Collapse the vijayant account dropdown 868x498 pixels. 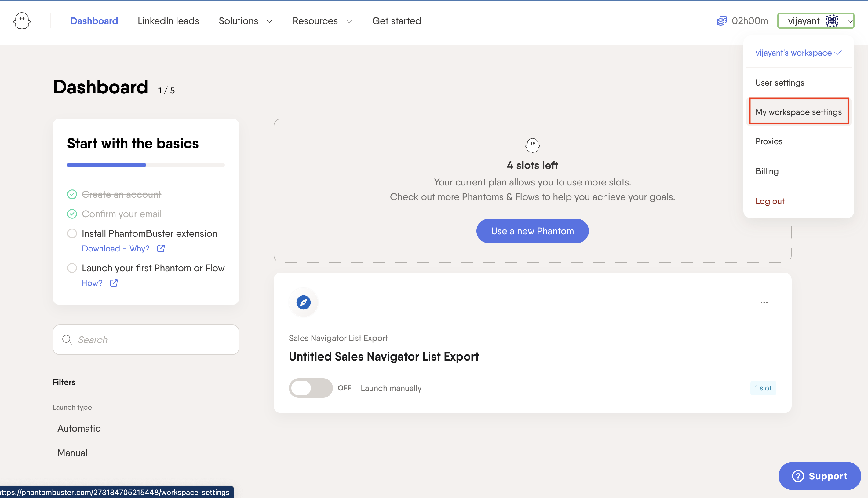tap(850, 21)
